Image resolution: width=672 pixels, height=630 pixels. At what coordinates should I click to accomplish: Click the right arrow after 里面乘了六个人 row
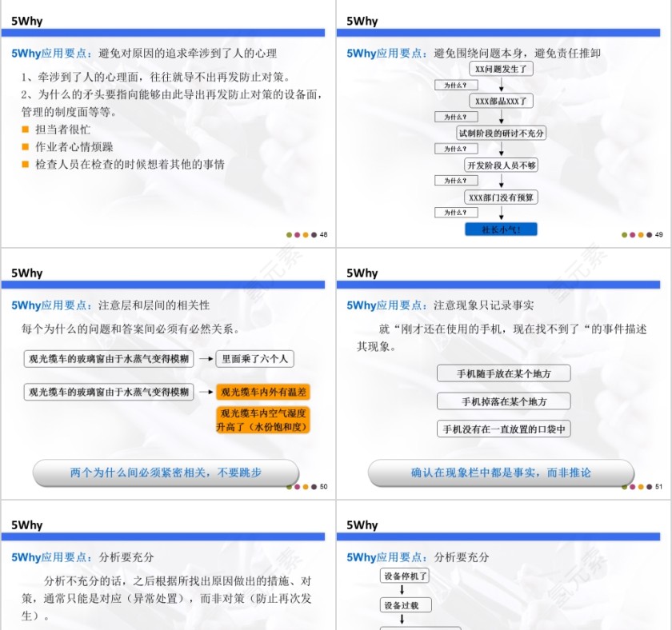pos(205,359)
